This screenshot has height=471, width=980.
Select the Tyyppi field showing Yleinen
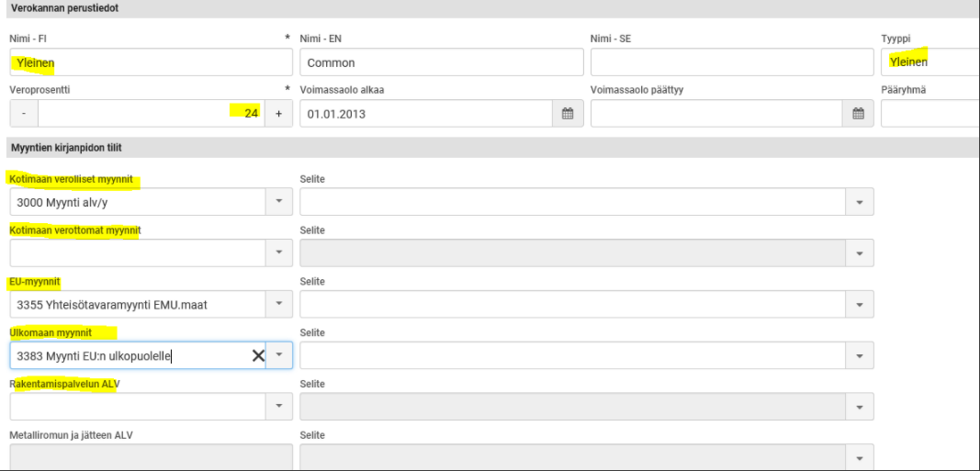pos(928,62)
